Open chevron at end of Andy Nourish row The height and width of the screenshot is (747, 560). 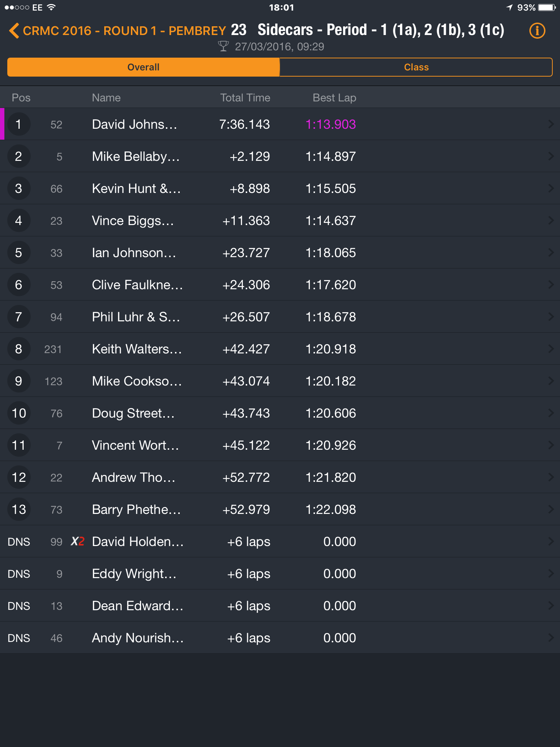click(551, 638)
